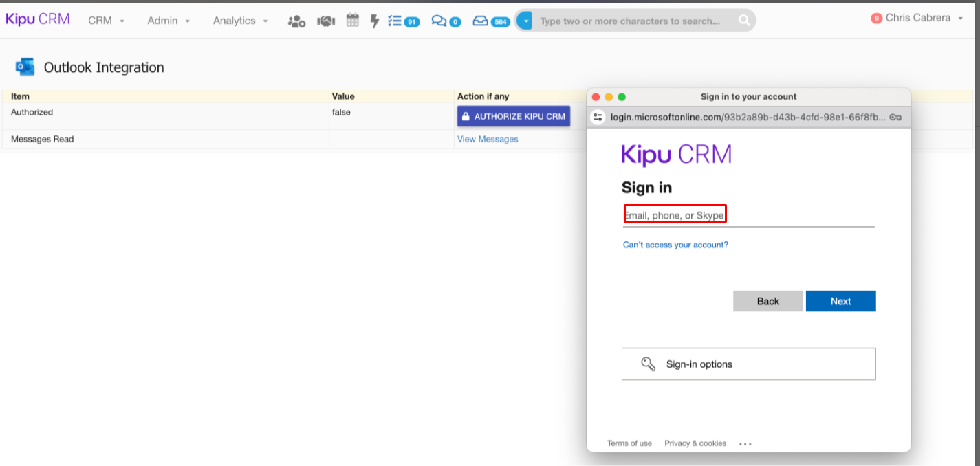Click the Next button in sign-in popup

[x=840, y=301]
